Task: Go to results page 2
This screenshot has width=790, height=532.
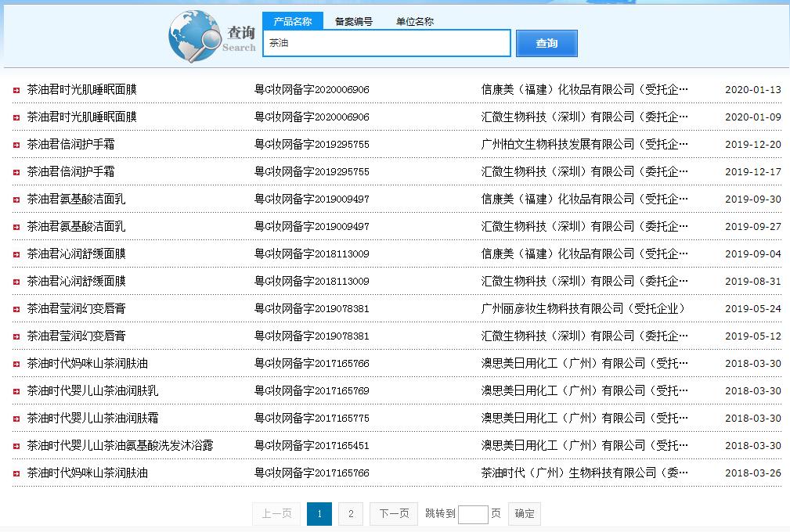Action: click(x=350, y=514)
